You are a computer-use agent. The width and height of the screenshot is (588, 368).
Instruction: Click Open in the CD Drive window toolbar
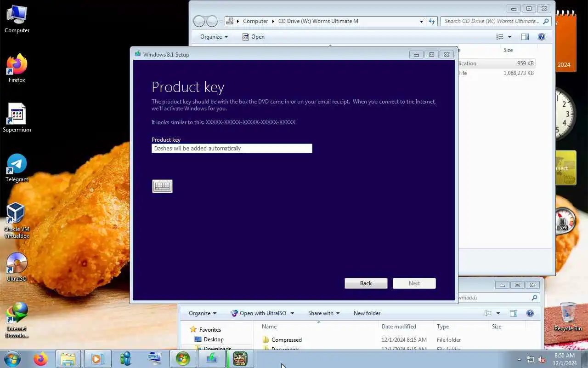click(253, 37)
